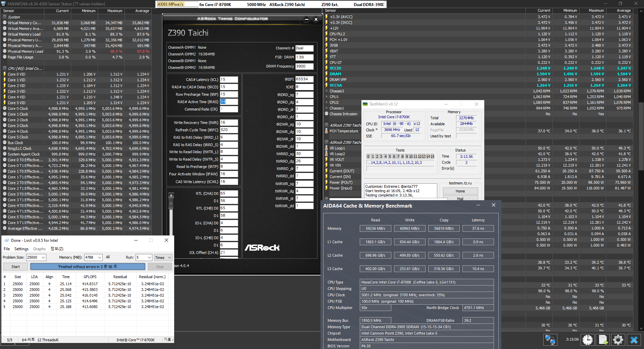This screenshot has width=644, height=349.
Task: Click the Command Rate (CR) field
Action: [x=229, y=109]
